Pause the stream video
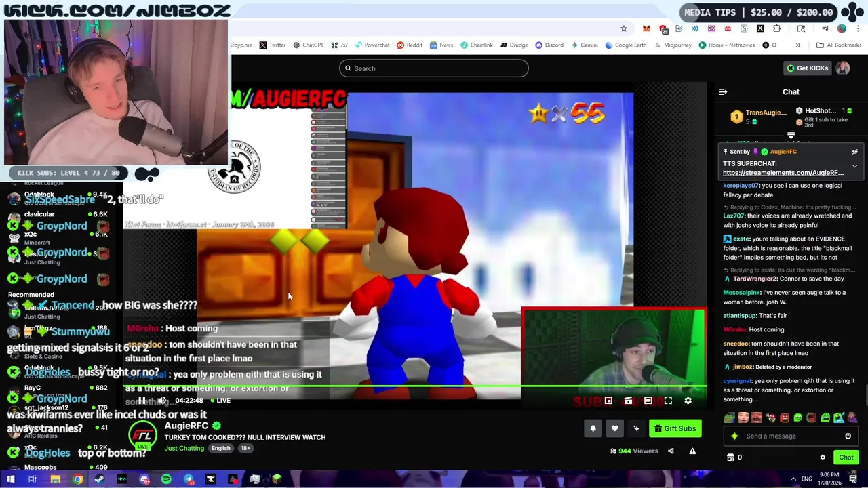 (142, 401)
